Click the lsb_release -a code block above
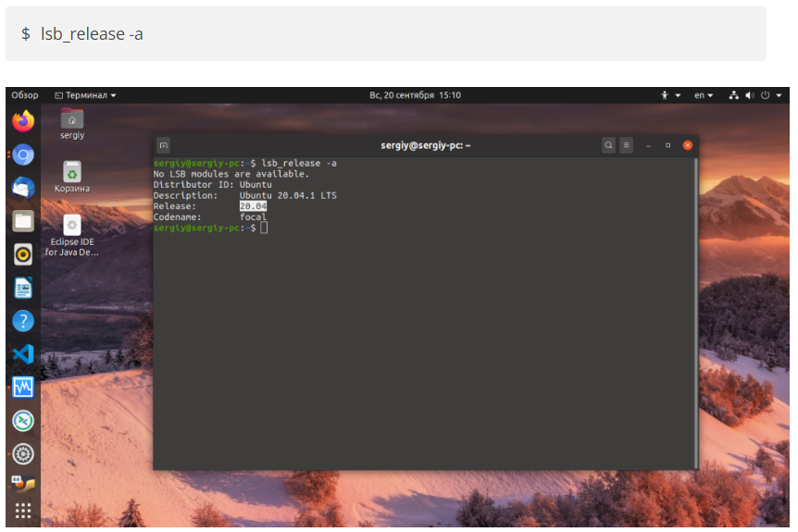 tap(386, 34)
